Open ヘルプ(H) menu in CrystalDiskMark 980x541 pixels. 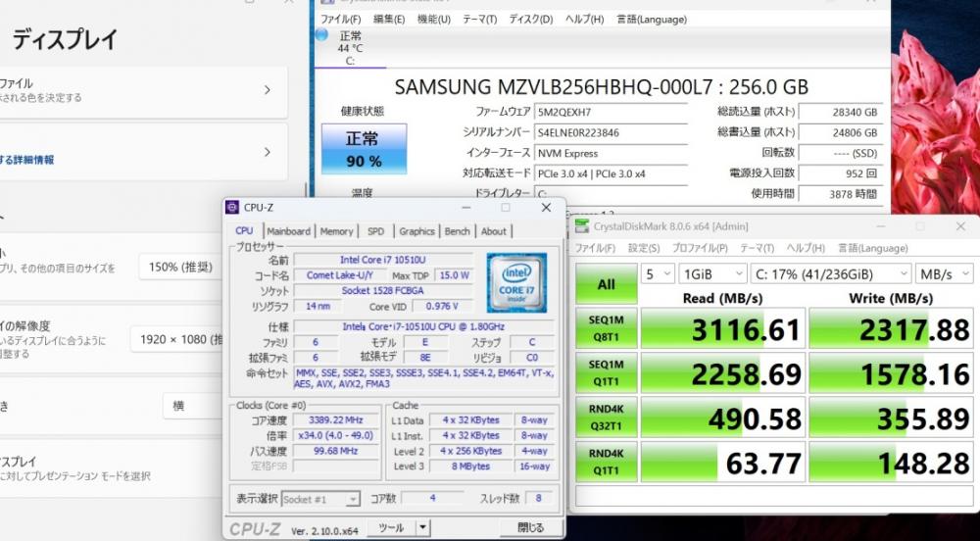pos(806,248)
